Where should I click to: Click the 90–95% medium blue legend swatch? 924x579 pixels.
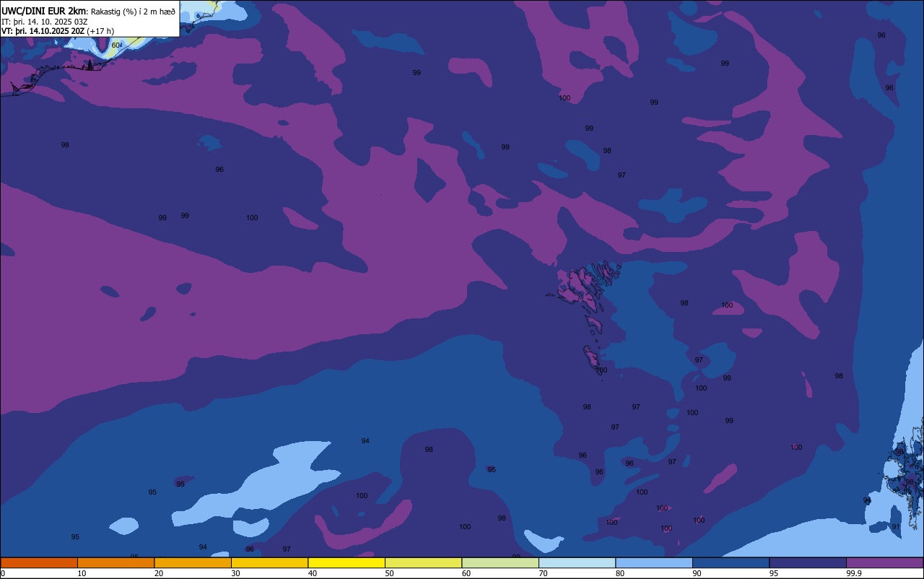731,562
